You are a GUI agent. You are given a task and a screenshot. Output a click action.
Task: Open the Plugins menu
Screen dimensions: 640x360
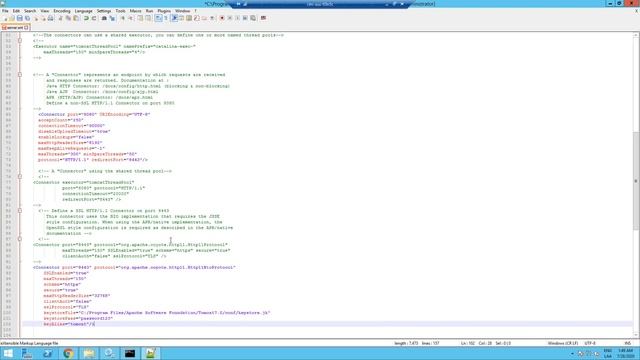tap(164, 11)
